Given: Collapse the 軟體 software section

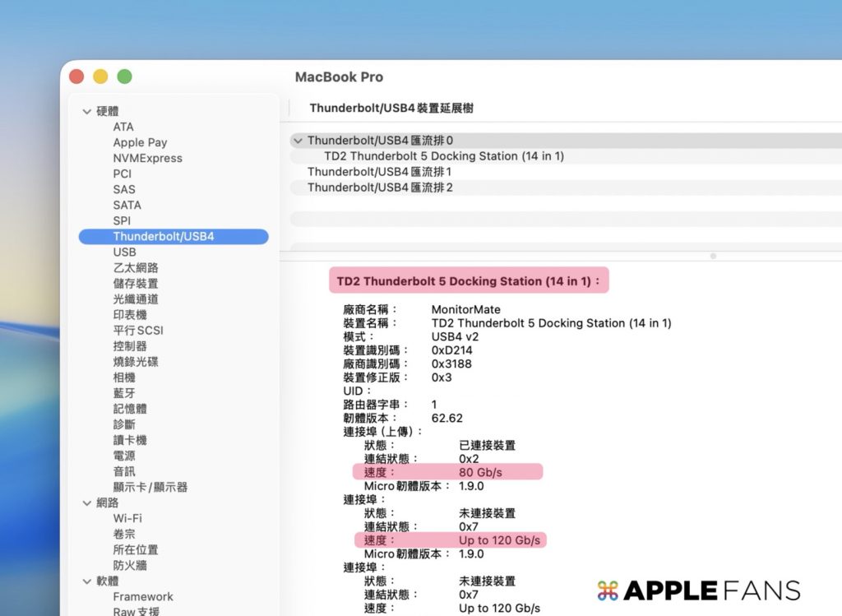Looking at the screenshot, I should point(87,581).
